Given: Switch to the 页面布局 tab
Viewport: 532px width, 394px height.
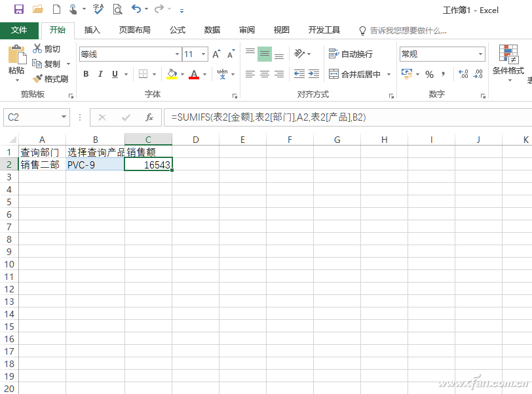Looking at the screenshot, I should [x=135, y=30].
